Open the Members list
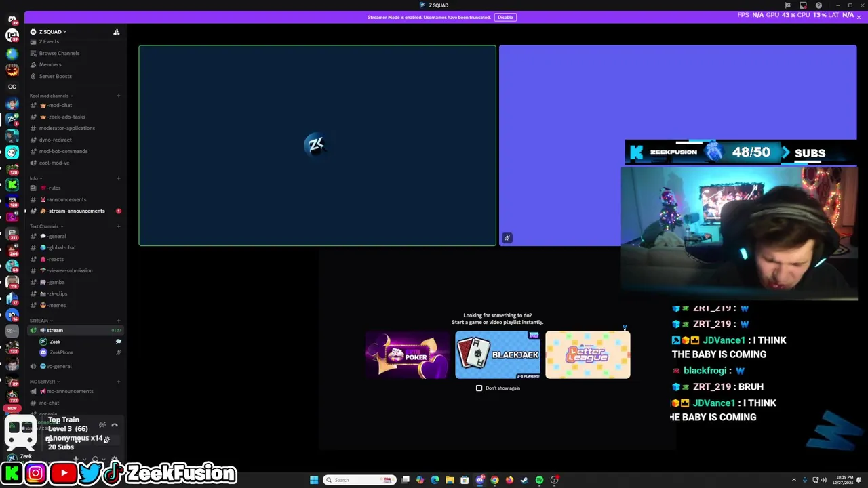 50,64
